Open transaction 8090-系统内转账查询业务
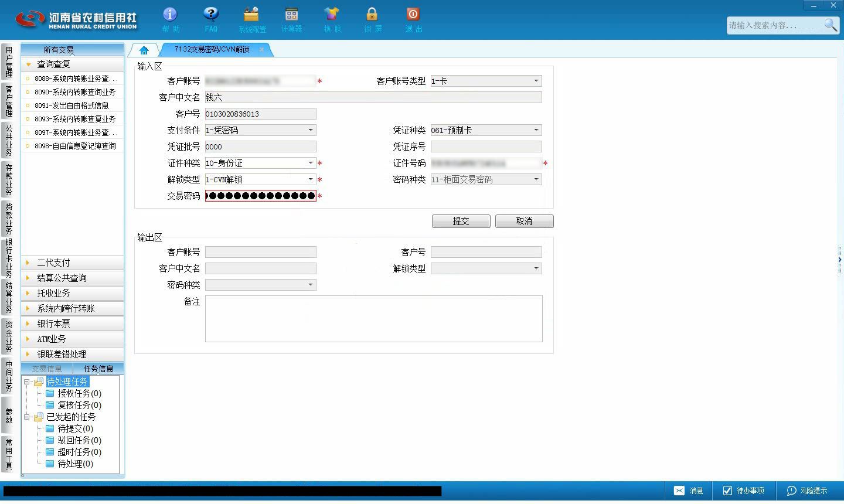The image size is (844, 504). click(73, 92)
